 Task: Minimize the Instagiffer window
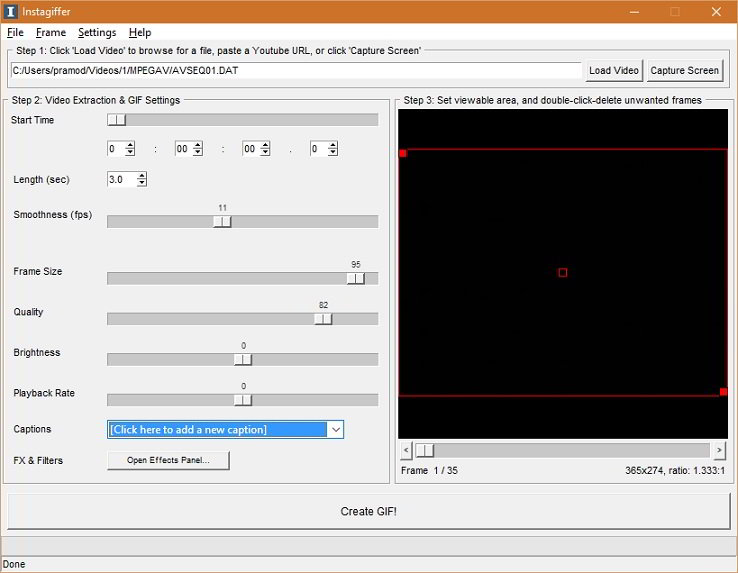[x=634, y=12]
